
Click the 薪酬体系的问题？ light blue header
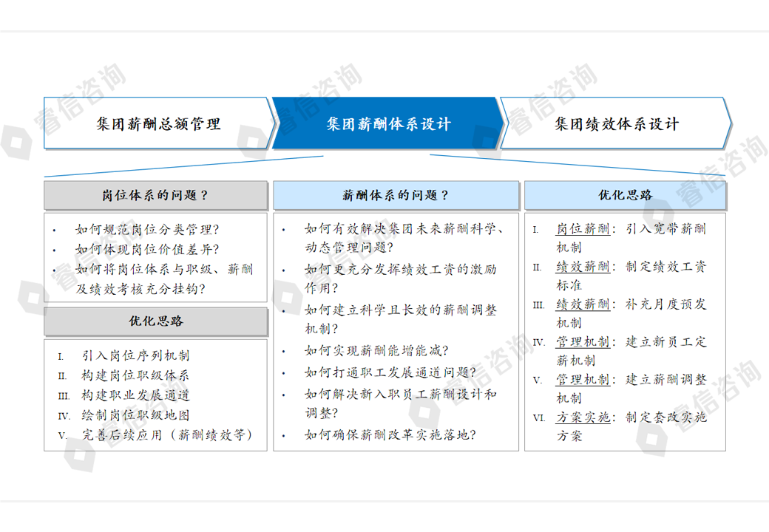click(x=396, y=196)
